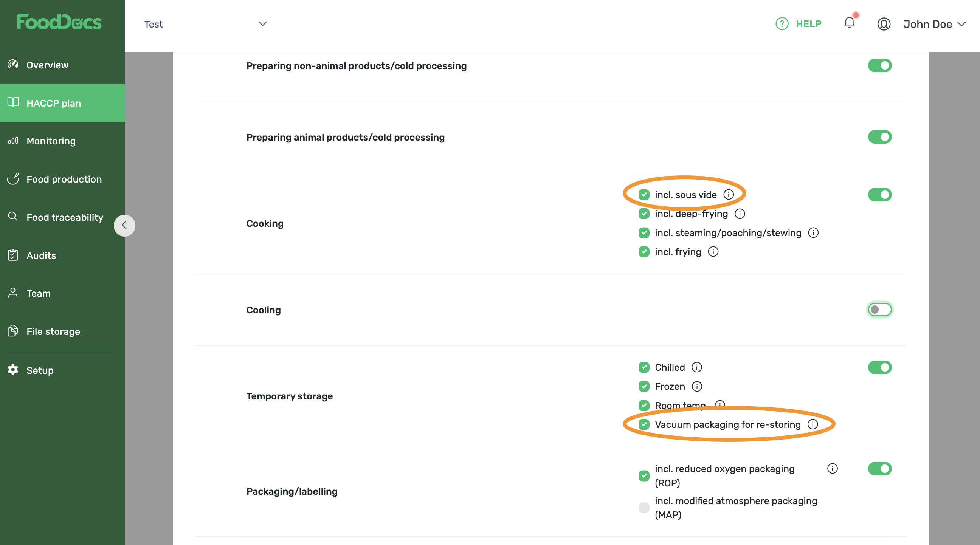
Task: Uncheck incl. frying checkbox
Action: [x=644, y=252]
